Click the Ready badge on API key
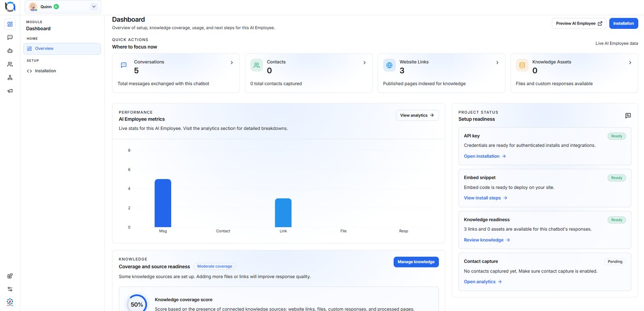 617,136
